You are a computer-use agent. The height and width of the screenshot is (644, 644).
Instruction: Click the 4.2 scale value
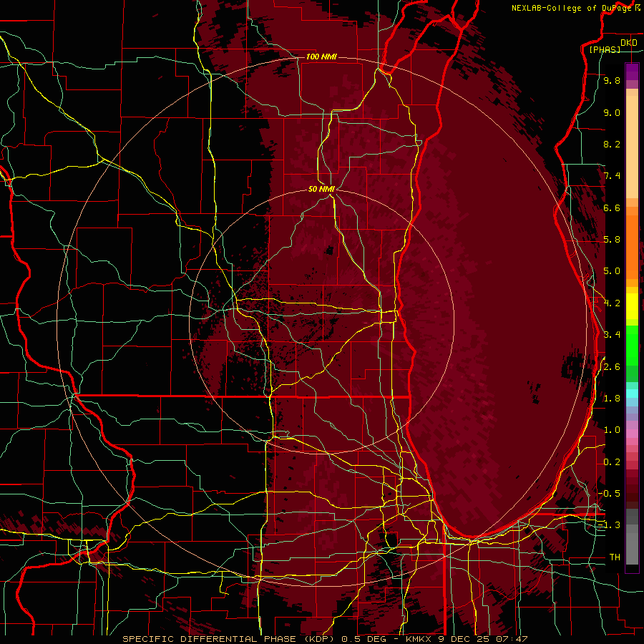612,303
